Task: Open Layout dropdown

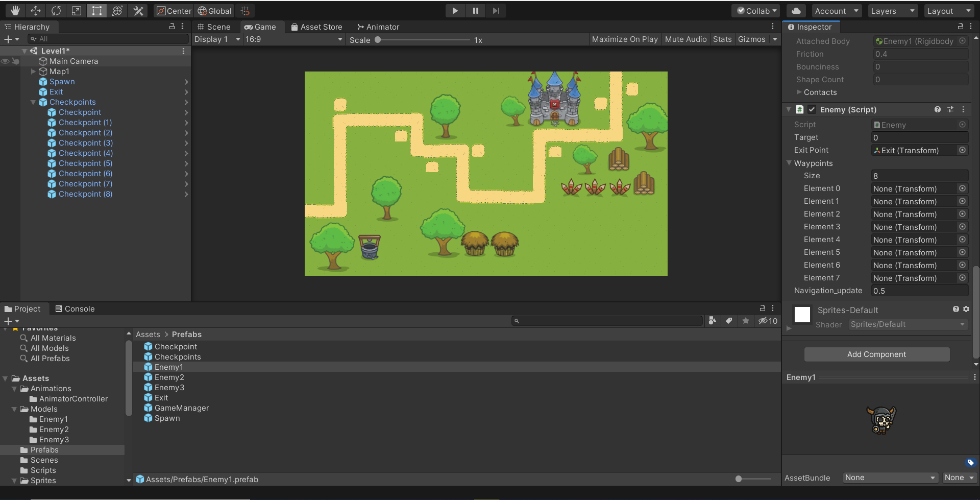Action: click(x=948, y=11)
